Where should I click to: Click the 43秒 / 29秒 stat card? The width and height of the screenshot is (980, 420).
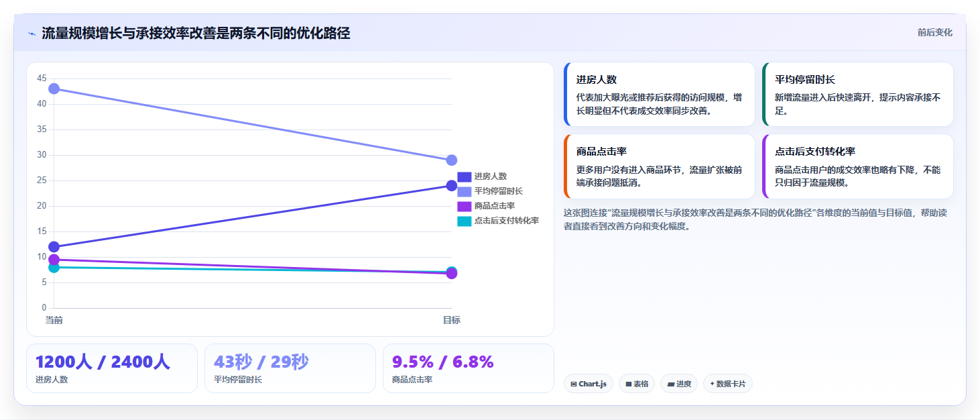click(290, 368)
